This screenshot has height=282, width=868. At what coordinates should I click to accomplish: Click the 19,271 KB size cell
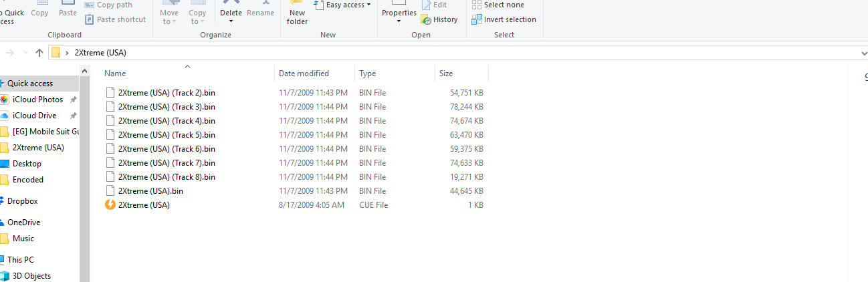(x=467, y=177)
